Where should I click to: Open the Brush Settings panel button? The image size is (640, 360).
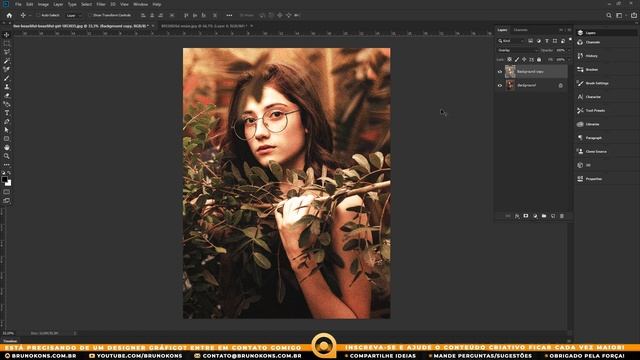click(597, 83)
